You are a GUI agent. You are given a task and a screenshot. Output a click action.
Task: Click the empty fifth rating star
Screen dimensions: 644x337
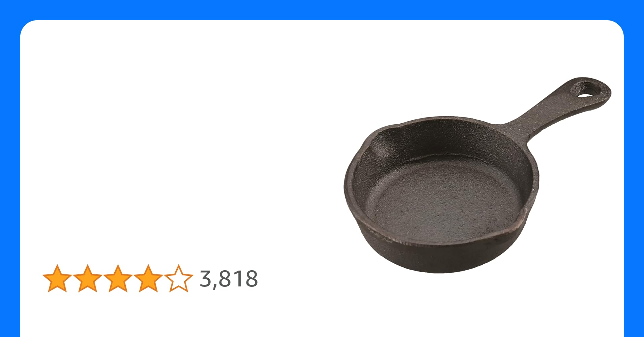(178, 278)
